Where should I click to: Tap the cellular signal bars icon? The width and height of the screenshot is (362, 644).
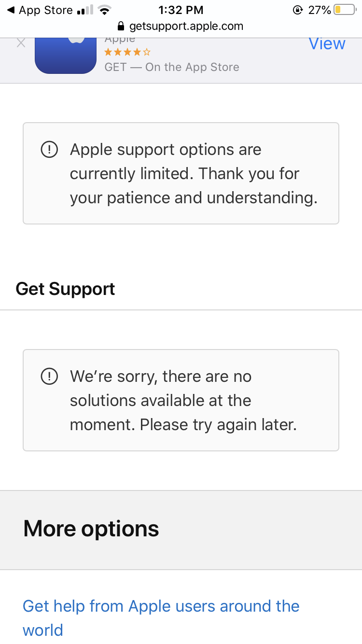point(85,10)
